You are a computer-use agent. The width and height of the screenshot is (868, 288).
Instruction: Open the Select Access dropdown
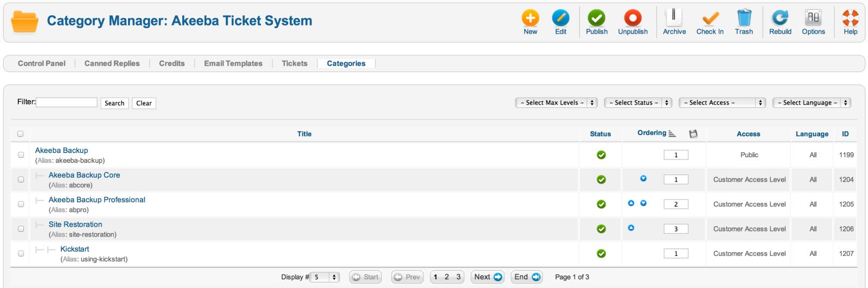tap(722, 103)
